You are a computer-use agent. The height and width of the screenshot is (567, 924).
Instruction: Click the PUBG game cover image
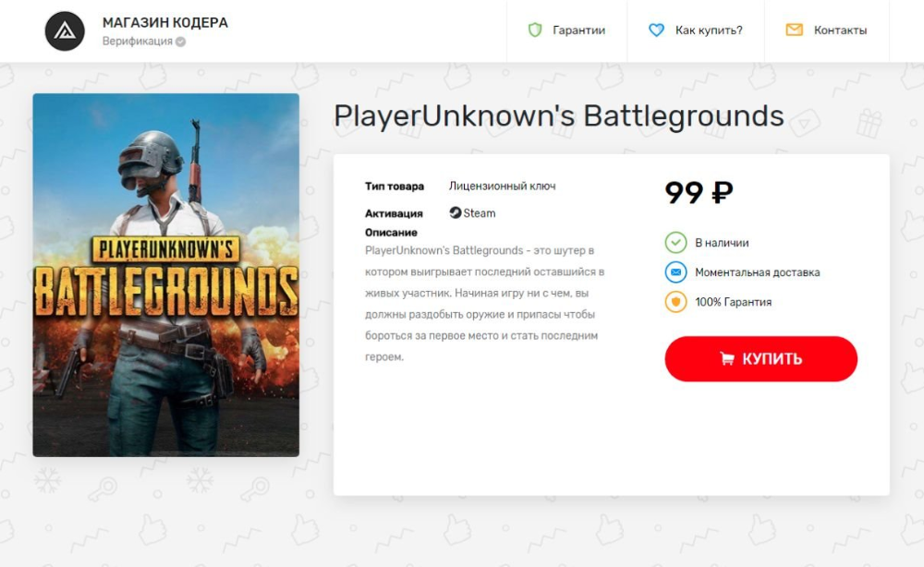click(166, 275)
